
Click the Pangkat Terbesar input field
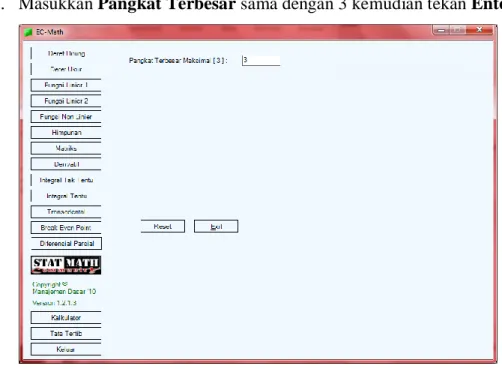coord(261,60)
